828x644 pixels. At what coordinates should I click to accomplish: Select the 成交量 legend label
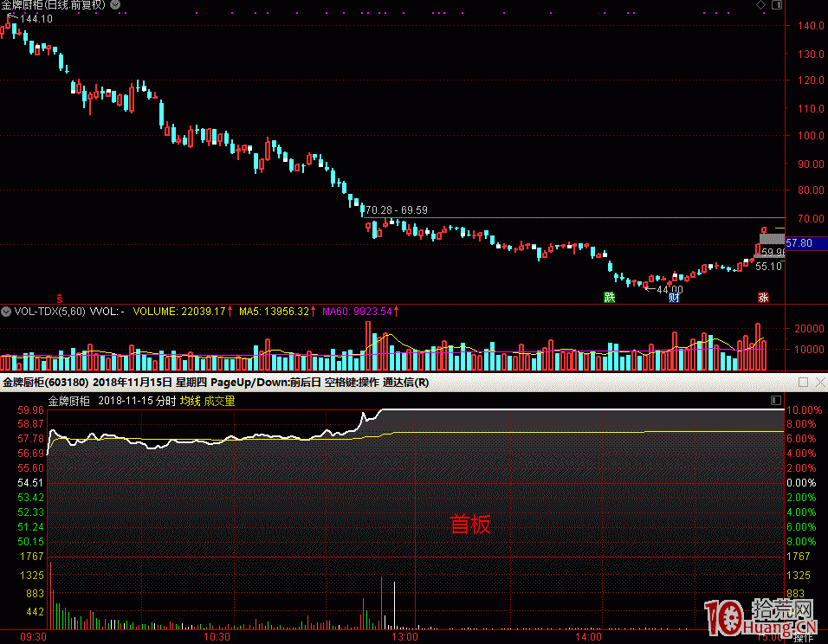[219, 402]
